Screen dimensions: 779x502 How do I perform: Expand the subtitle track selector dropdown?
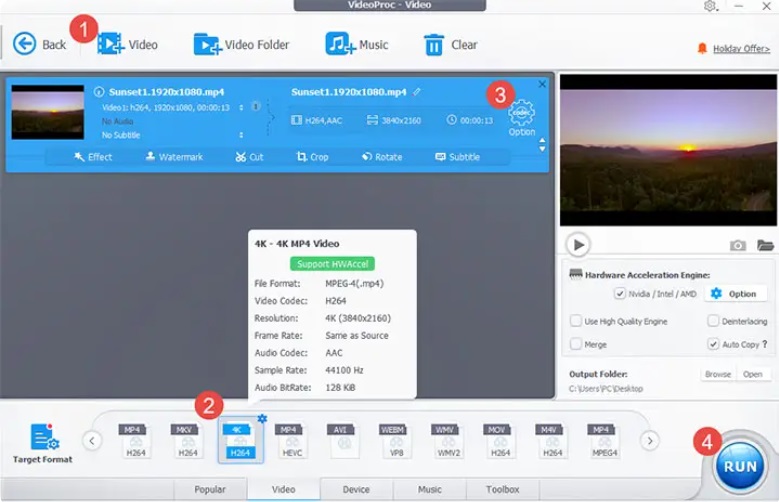tap(241, 135)
